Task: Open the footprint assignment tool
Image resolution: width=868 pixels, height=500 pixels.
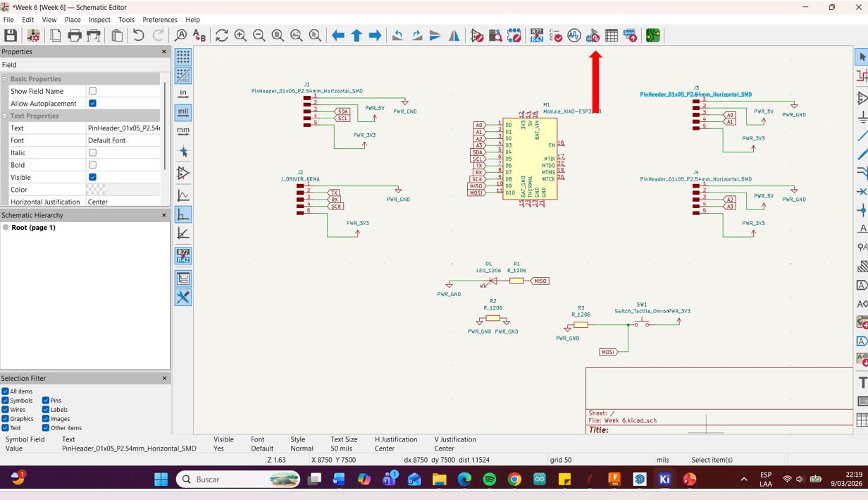Action: [593, 35]
